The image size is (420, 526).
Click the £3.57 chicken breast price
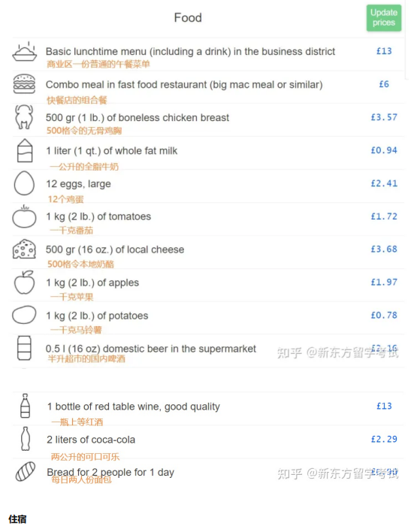(x=384, y=117)
